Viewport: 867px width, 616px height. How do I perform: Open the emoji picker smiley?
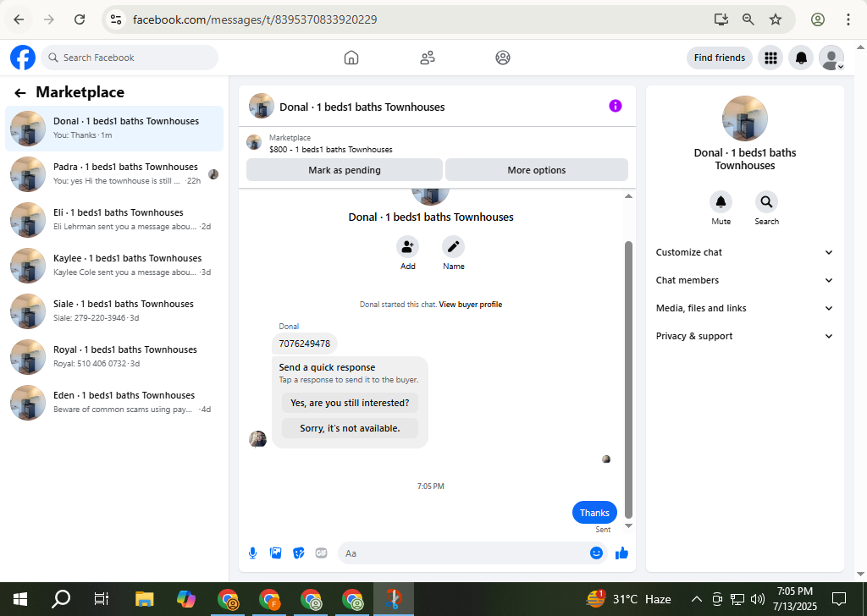click(x=596, y=553)
